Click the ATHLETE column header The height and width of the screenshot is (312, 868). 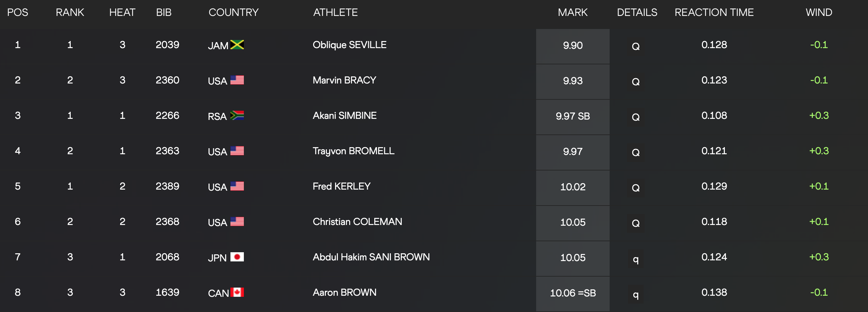click(x=335, y=12)
